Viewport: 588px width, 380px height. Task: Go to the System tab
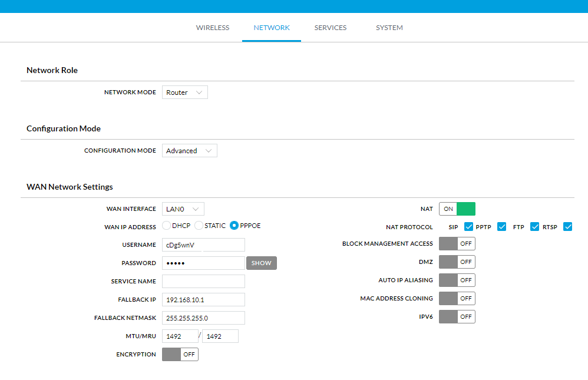389,28
